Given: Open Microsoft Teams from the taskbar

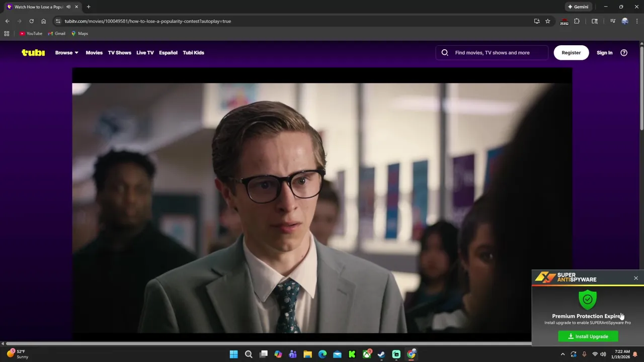Looking at the screenshot, I should 293,354.
